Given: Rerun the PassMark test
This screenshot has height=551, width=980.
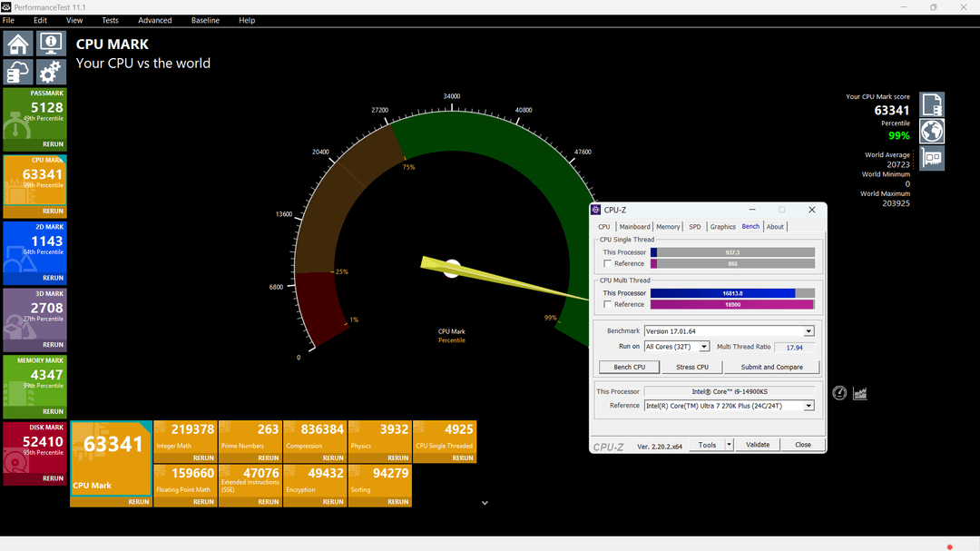Looking at the screenshot, I should (x=54, y=144).
